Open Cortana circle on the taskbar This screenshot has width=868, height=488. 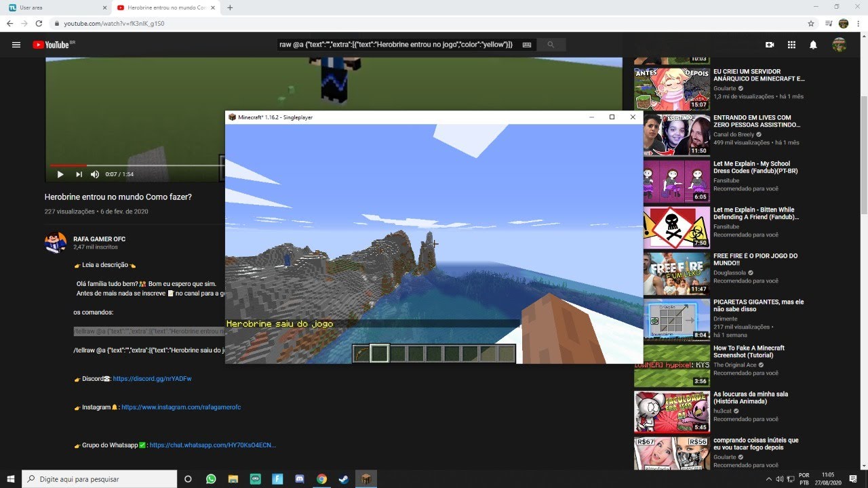point(189,479)
